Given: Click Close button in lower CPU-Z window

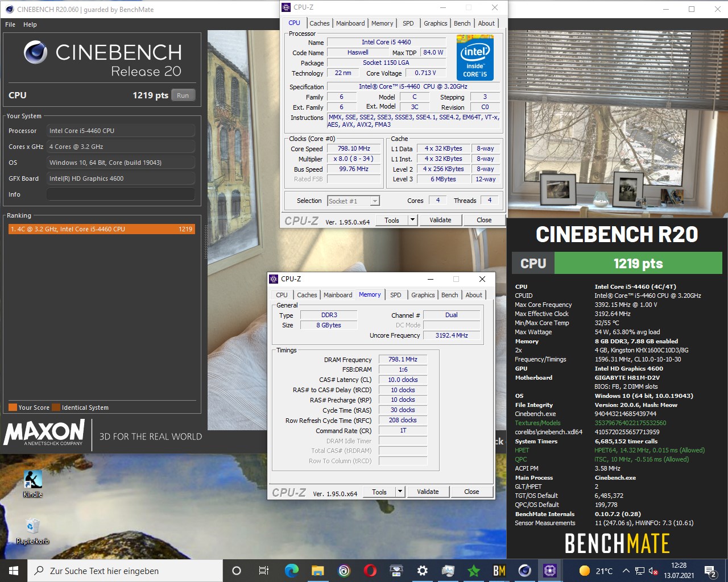Looking at the screenshot, I should [x=471, y=492].
